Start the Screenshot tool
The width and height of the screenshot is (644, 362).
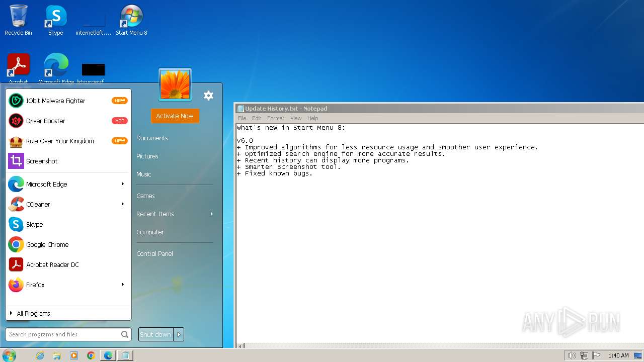click(x=68, y=161)
